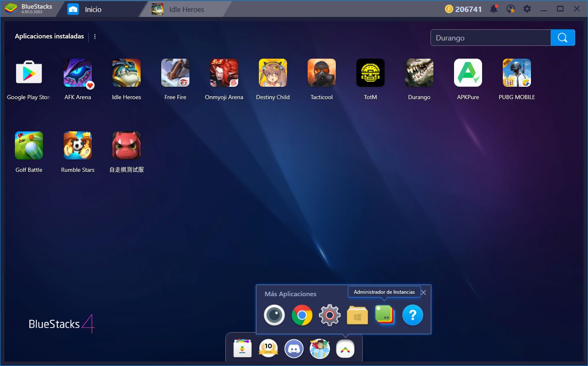Open Discord from the dock
Viewport: 588px width, 366px height.
click(294, 349)
